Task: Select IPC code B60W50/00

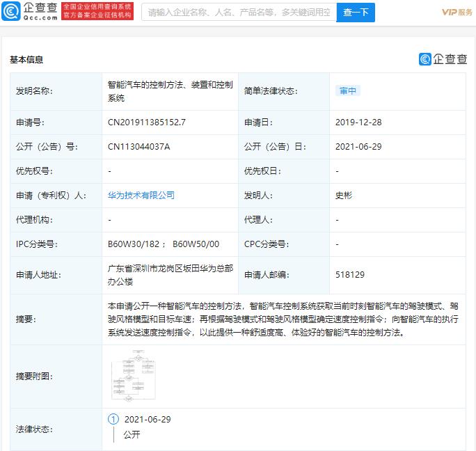Action: coord(196,244)
